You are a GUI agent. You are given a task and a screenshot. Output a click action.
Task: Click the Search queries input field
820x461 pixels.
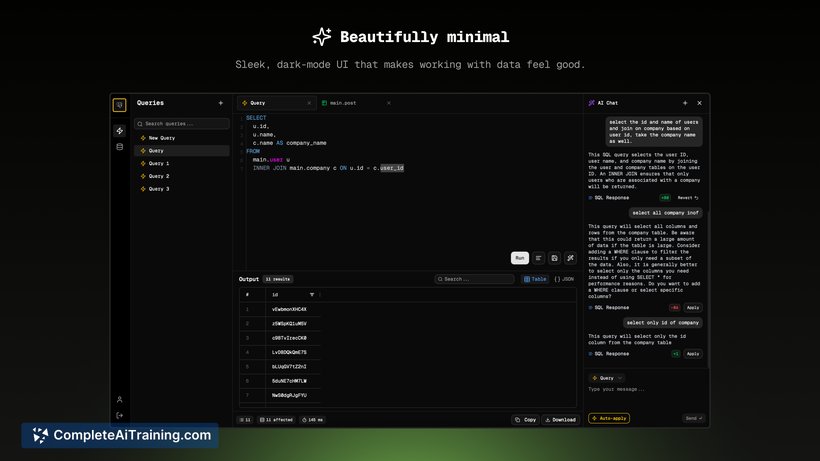coord(182,124)
